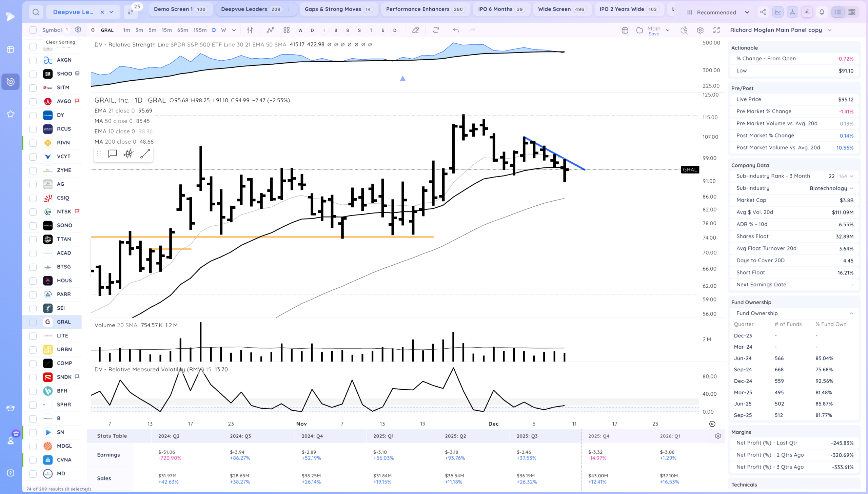
Task: Toggle the select-all Symbol checkbox
Action: point(33,30)
